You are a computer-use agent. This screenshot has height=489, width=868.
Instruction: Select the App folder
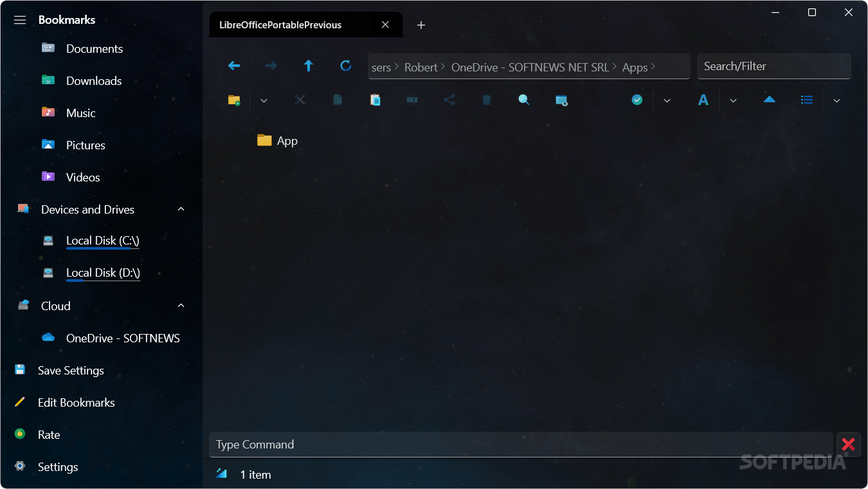(278, 141)
